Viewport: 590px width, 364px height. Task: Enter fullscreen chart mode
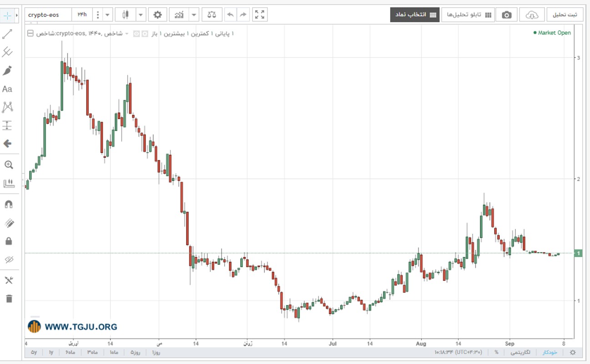(x=260, y=15)
